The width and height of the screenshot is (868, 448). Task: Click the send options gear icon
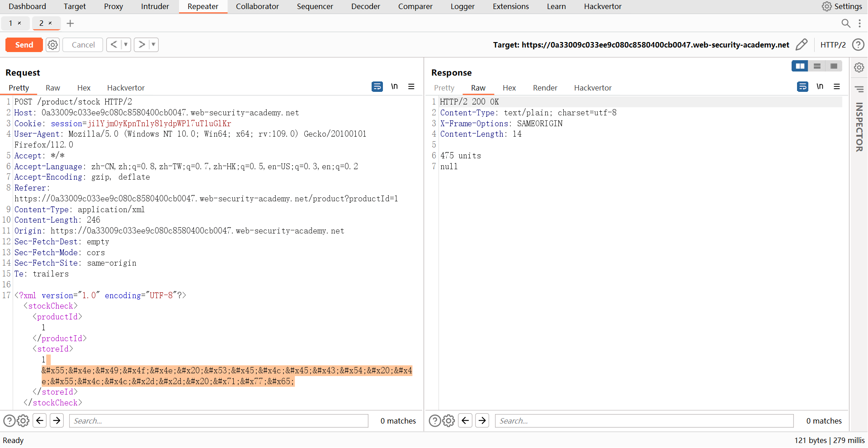pyautogui.click(x=53, y=45)
